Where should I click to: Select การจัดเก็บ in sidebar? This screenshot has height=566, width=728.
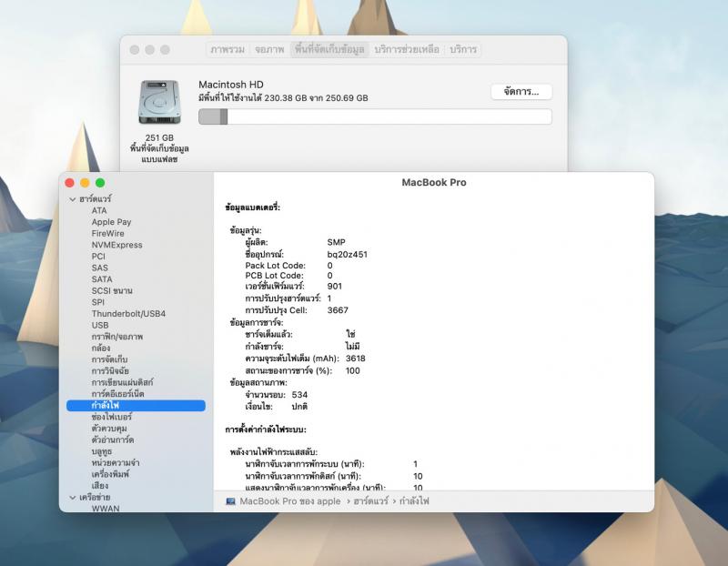[109, 359]
